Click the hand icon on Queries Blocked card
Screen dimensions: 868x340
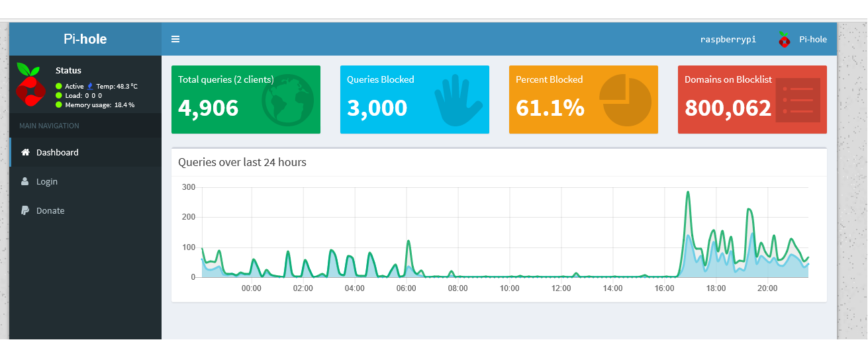[458, 100]
